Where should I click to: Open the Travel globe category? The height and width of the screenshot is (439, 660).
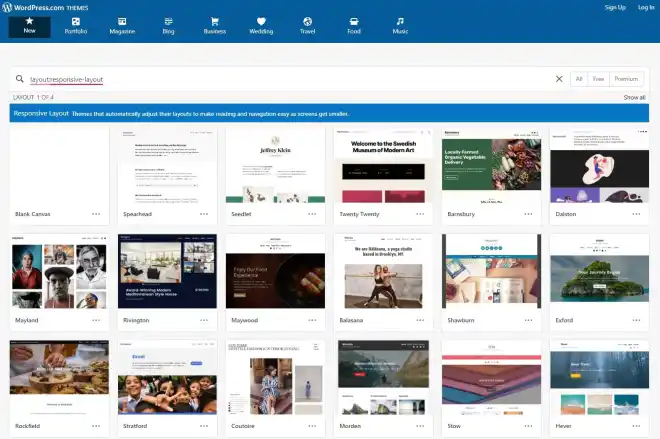[307, 25]
